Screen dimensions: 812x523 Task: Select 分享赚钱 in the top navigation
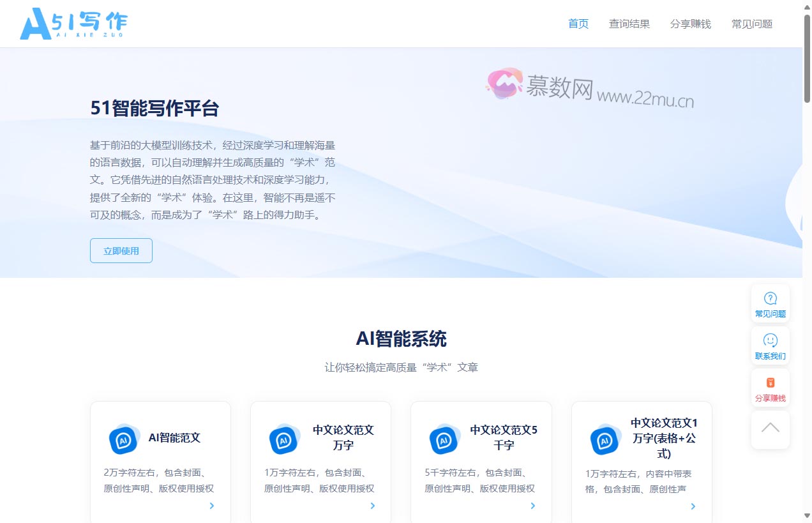[x=691, y=24]
